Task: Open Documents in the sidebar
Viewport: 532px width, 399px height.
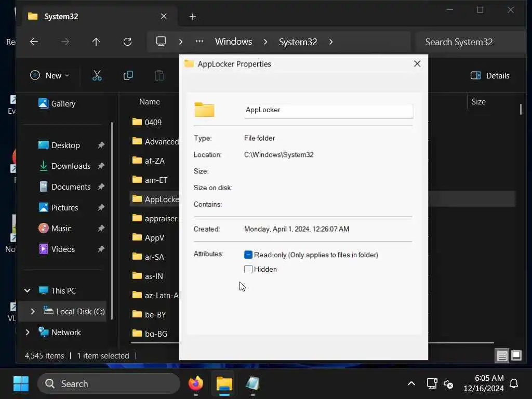Action: coord(64,187)
